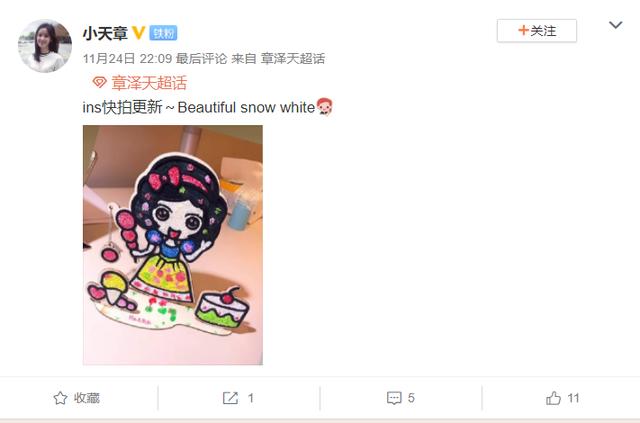Click the diamond super-topic icon
The image size is (640, 423).
click(99, 82)
